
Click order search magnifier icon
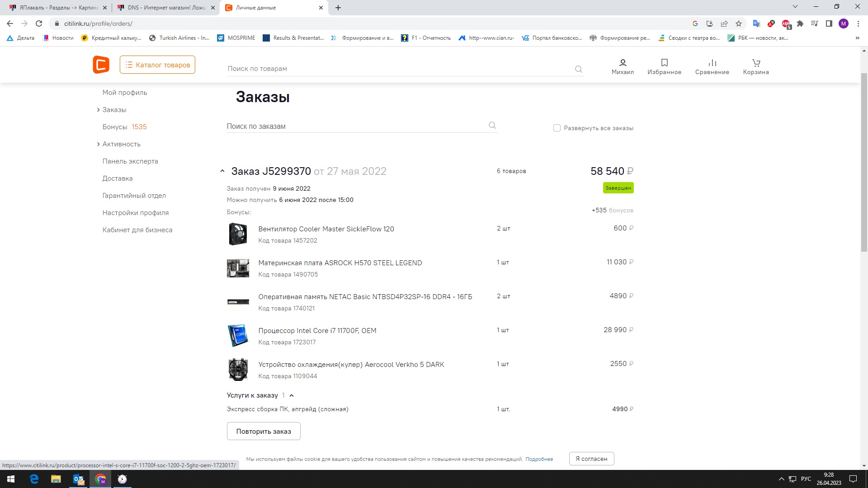[x=492, y=126]
